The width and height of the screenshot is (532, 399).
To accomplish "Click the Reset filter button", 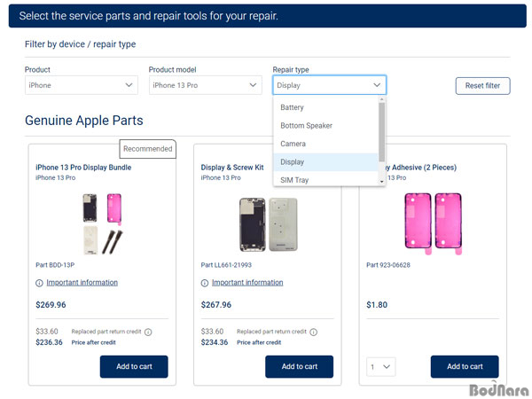I will pos(482,86).
